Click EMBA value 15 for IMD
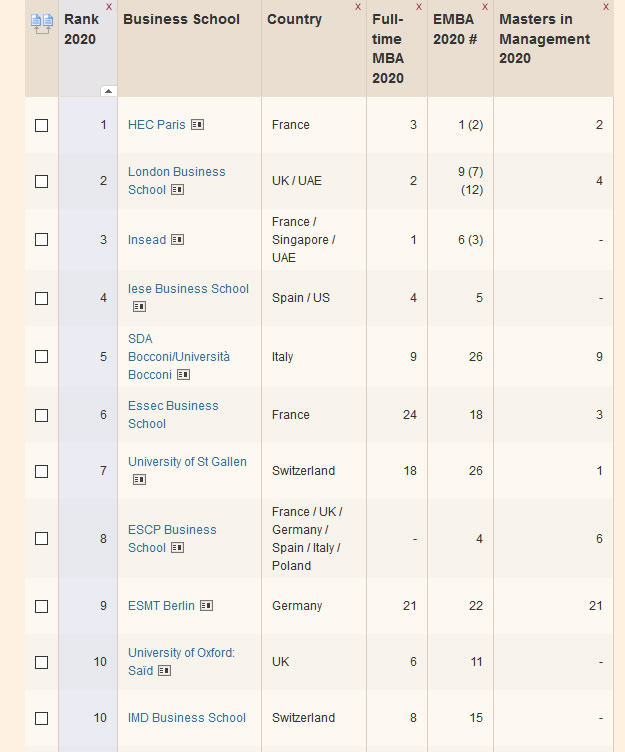The width and height of the screenshot is (625, 752). coord(476,718)
